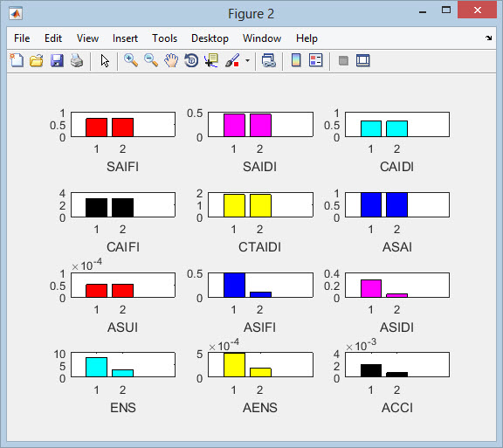Toggle the Data Cursor tool
The width and height of the screenshot is (503, 448).
pyautogui.click(x=211, y=60)
